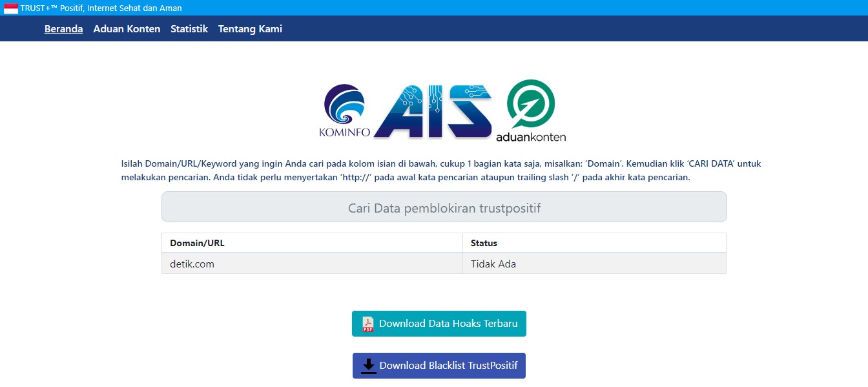The width and height of the screenshot is (868, 387).
Task: Click the PDF icon on Hoaks button
Action: click(368, 324)
